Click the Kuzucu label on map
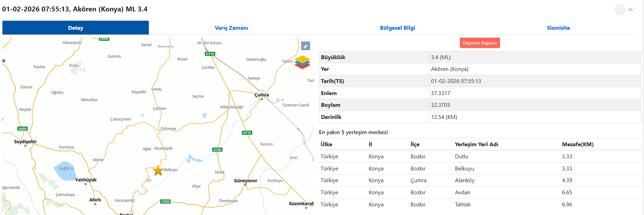This screenshot has height=215, width=644. (266, 144)
